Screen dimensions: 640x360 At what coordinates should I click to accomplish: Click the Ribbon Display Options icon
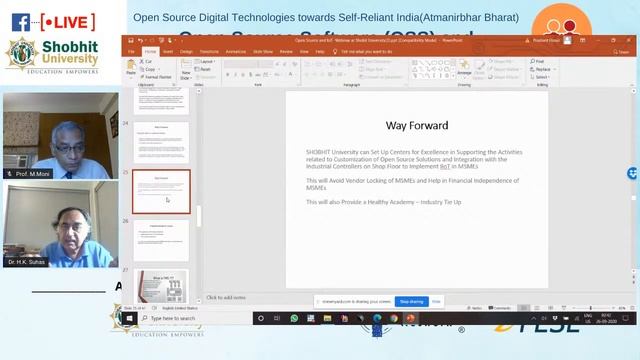pyautogui.click(x=582, y=40)
